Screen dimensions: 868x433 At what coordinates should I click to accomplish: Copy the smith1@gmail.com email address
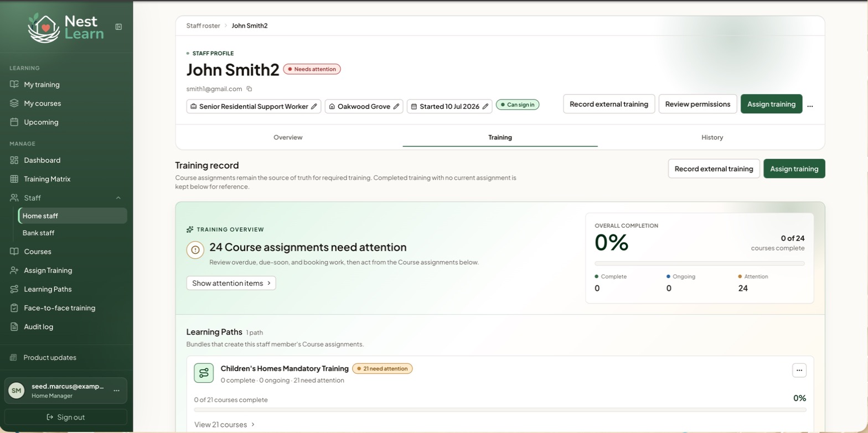tap(249, 89)
